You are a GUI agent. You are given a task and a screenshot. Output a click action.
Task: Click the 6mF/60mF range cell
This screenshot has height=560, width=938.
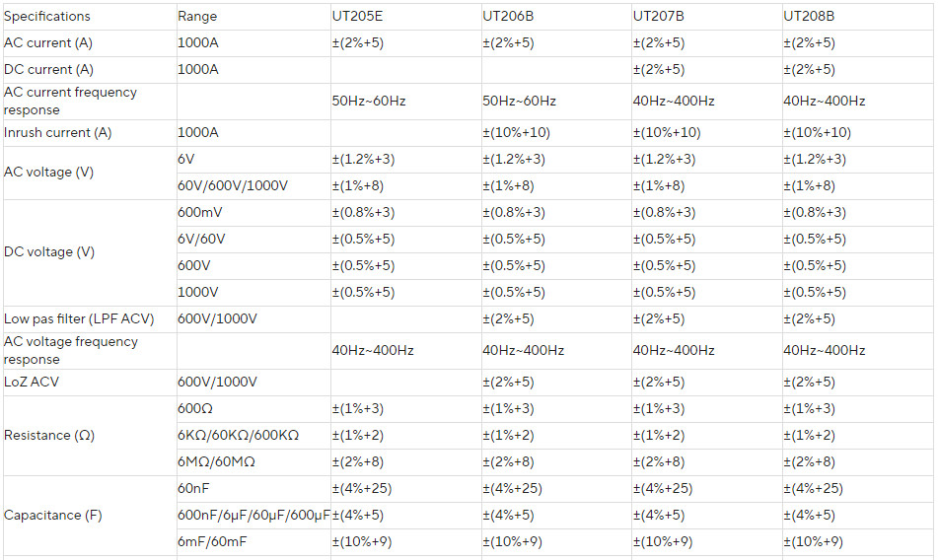(212, 542)
